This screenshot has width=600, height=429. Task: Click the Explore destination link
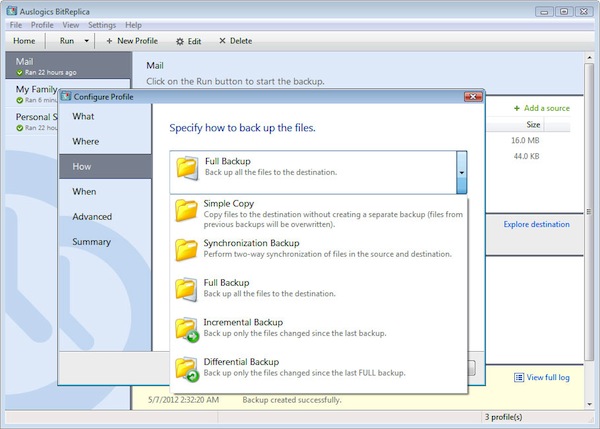(x=536, y=224)
